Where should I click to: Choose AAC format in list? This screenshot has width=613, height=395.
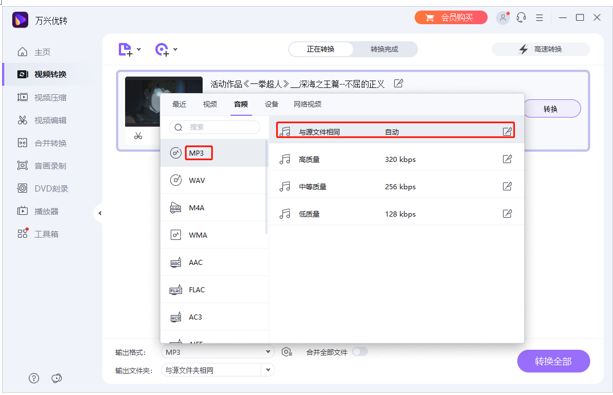[214, 262]
